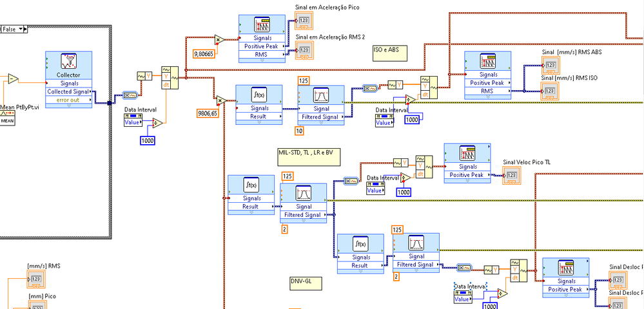Screen dimensions: 644x309
Task: Click the error out row of Collector
Action: tap(68, 100)
